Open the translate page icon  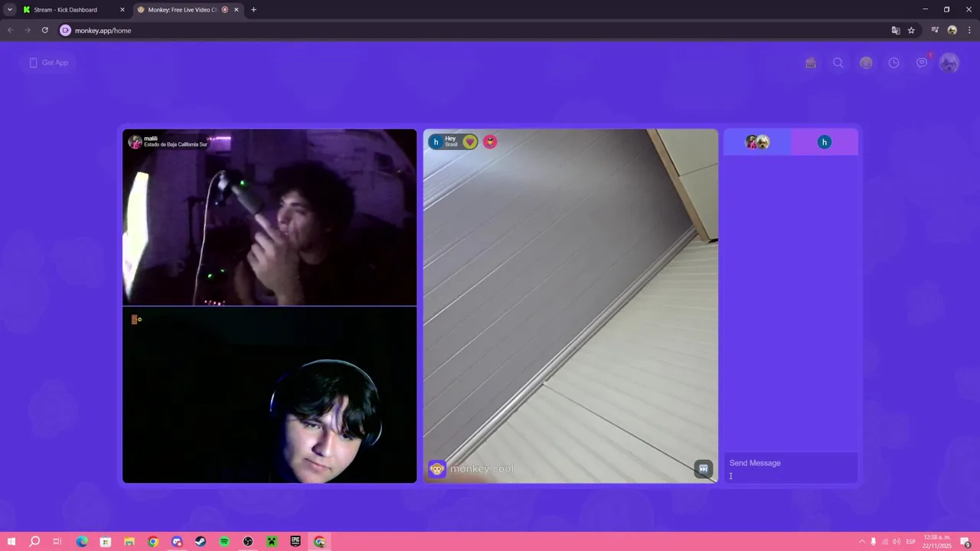coord(896,31)
